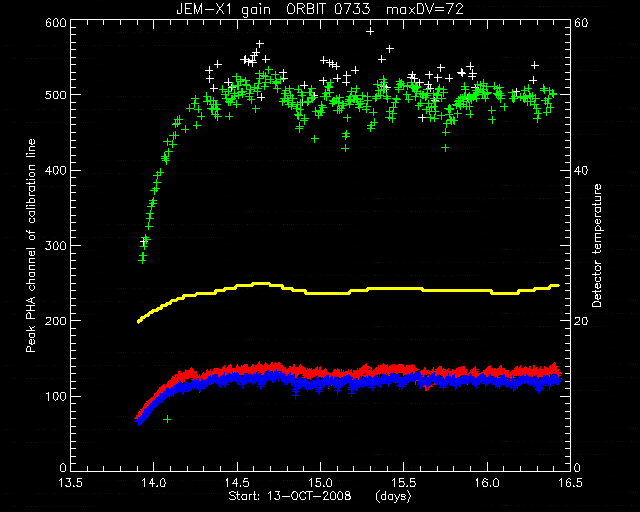Click the 300 tick label on left axis

[x=56, y=245]
